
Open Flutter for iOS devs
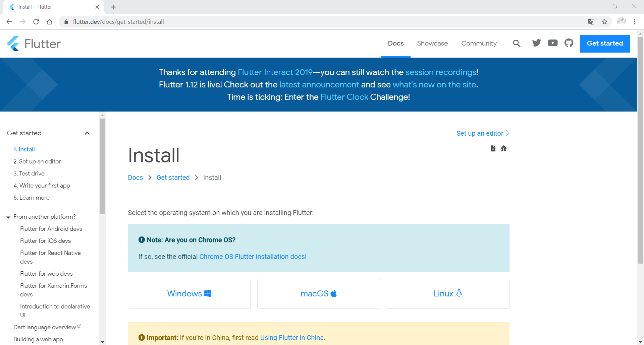[x=45, y=241]
